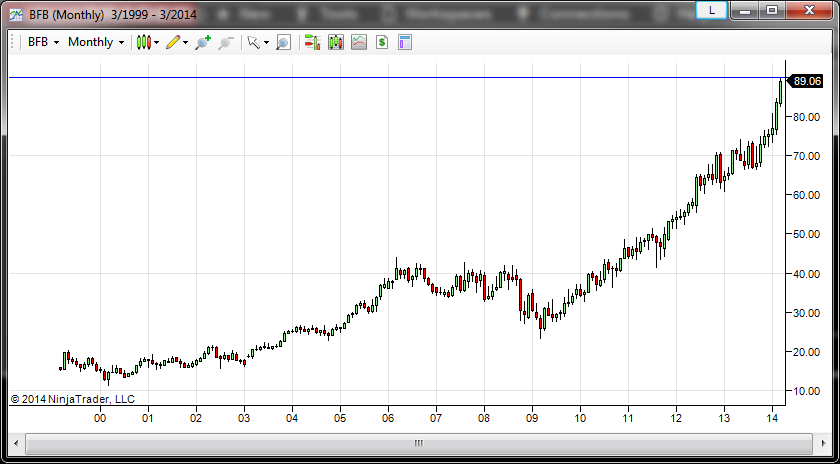Click the 00 year label on time axis
Viewport: 840px width, 464px height.
[100, 417]
